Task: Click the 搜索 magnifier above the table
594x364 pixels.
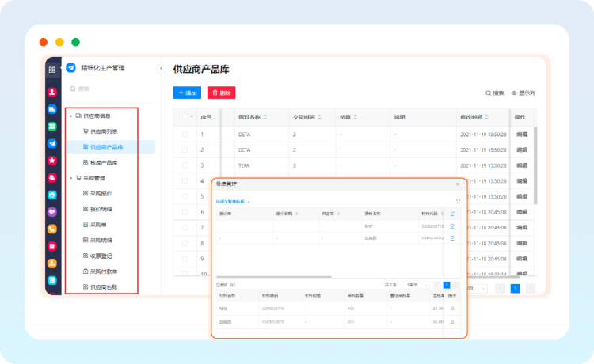Action: coord(488,93)
